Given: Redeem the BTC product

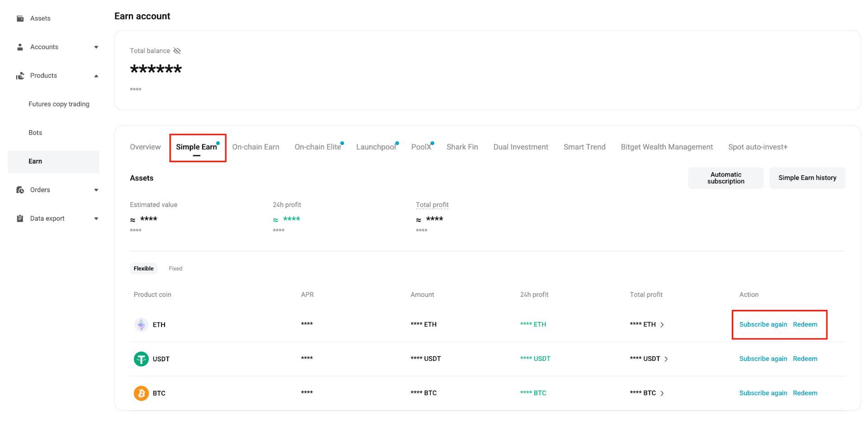Looking at the screenshot, I should point(805,393).
